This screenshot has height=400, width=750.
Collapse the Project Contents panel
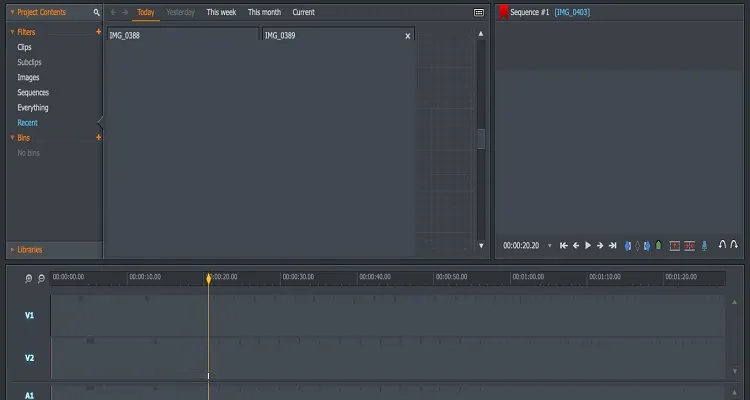click(x=12, y=12)
